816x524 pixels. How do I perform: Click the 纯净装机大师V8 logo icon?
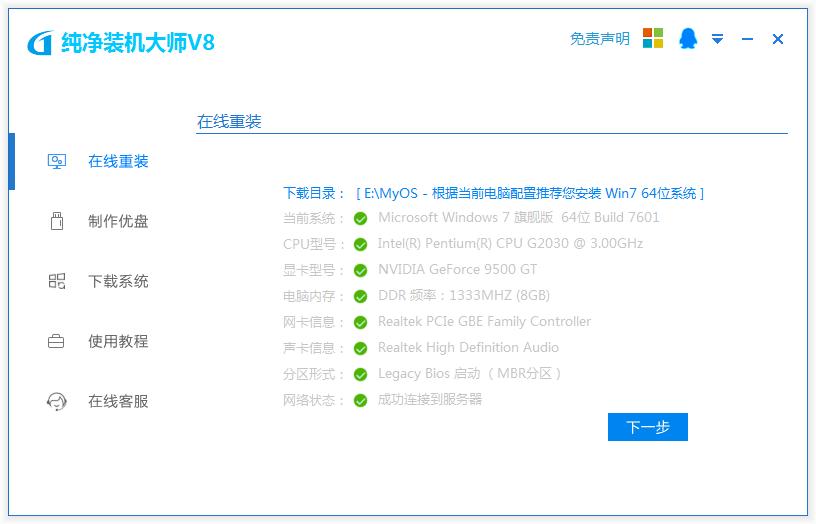point(41,43)
